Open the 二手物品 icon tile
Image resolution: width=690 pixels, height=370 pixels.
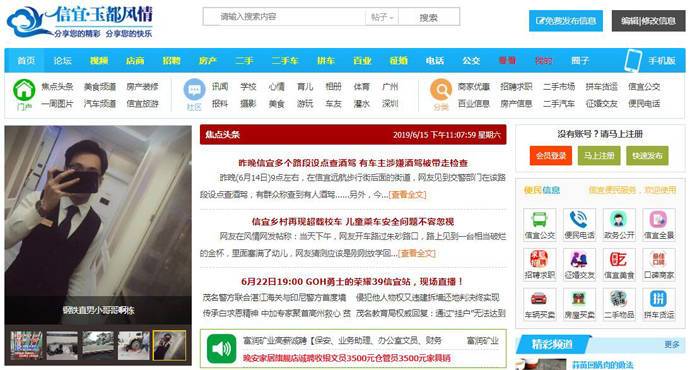tap(619, 304)
